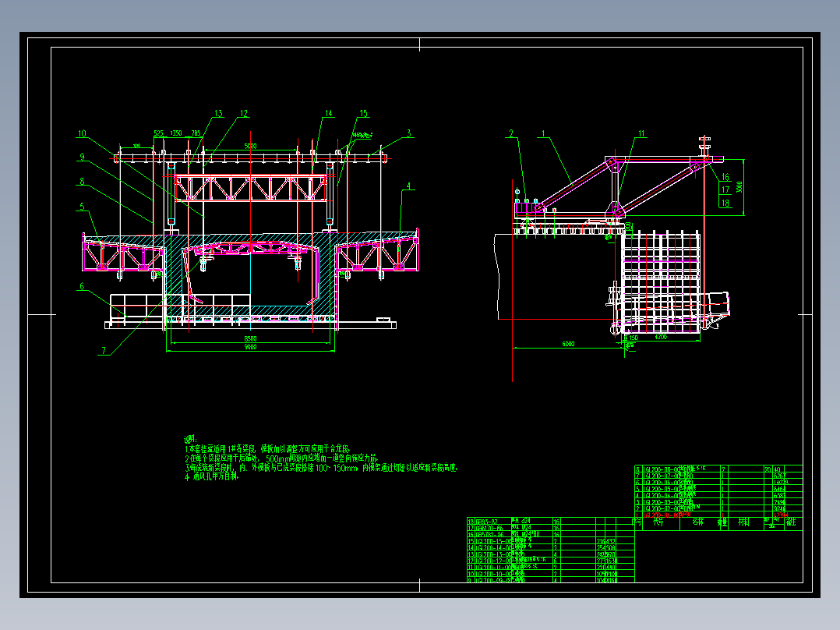Click the parts list row LGL200-08-00
Screen dimensions: 840x630
click(718, 469)
